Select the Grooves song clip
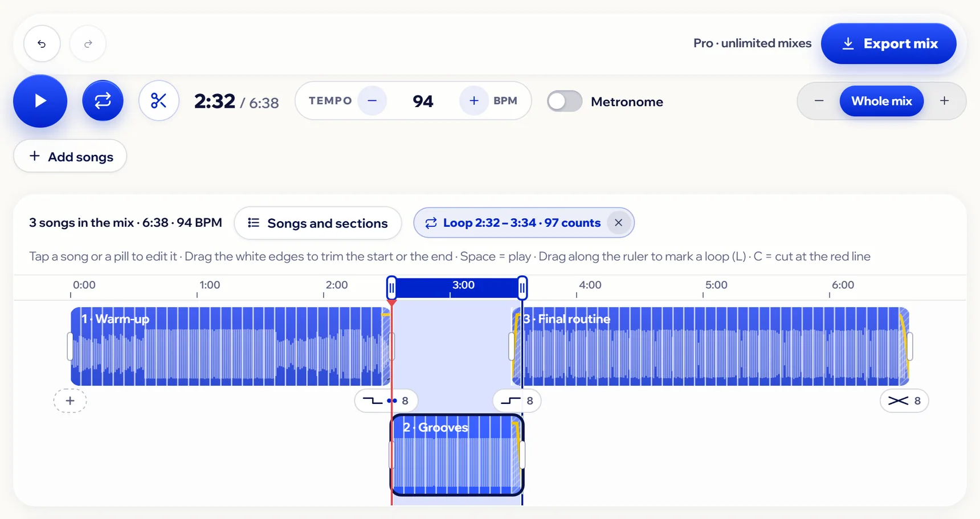 [456, 455]
